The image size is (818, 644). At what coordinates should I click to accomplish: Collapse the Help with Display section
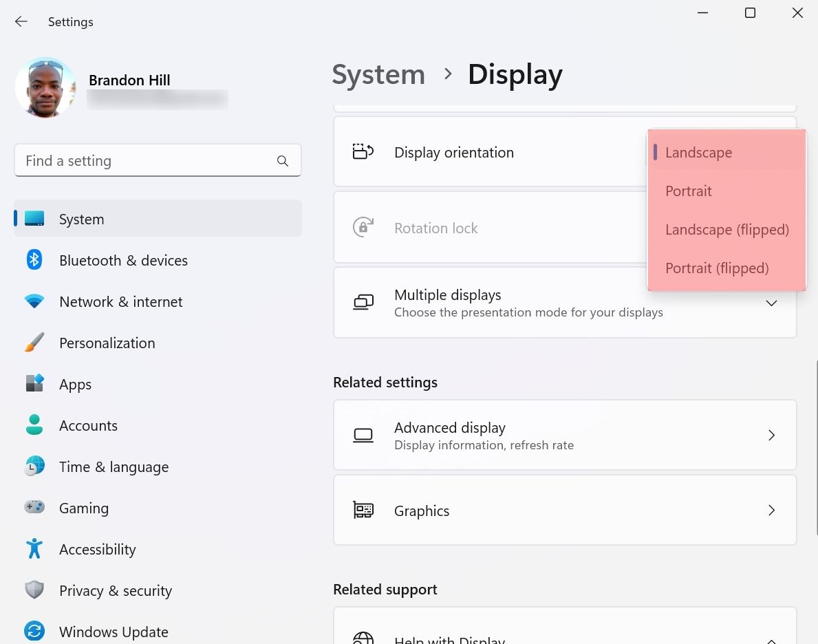pos(771,638)
